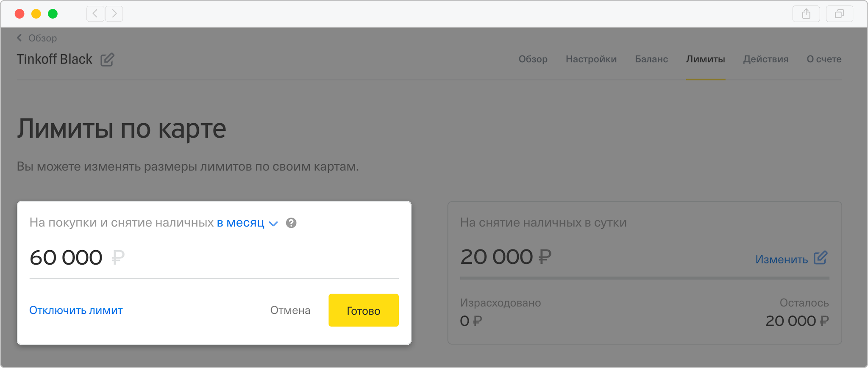Click the Отключить лимит link

(76, 310)
